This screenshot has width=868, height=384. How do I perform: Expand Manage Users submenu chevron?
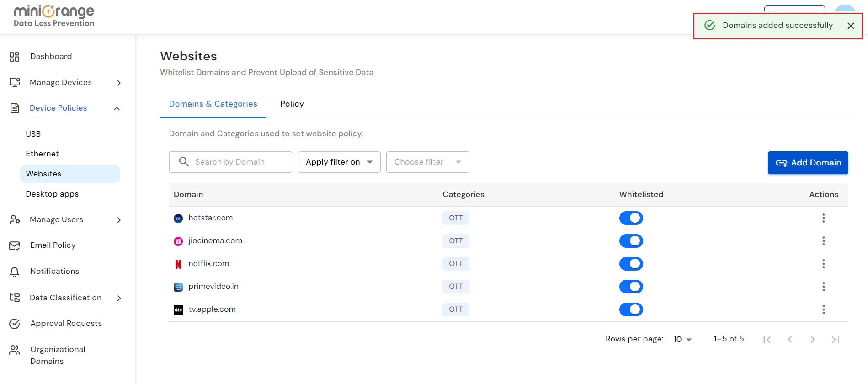[119, 220]
